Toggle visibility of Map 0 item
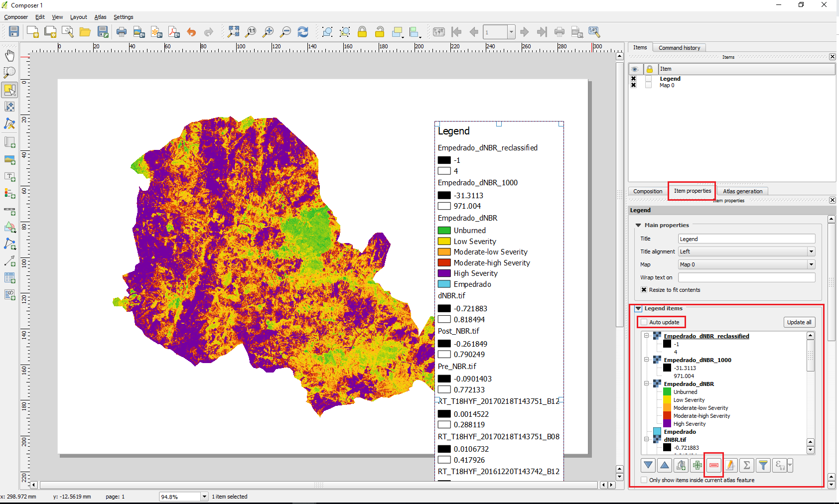 633,85
